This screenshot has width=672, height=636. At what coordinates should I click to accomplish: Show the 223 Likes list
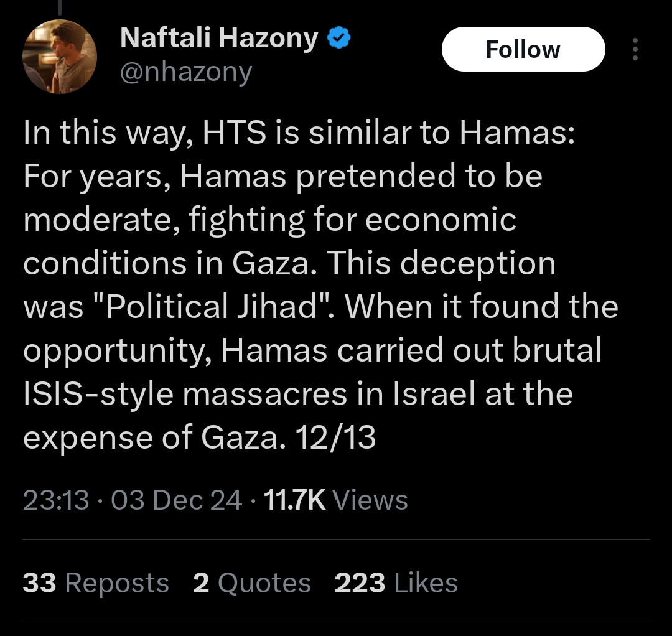click(x=396, y=583)
